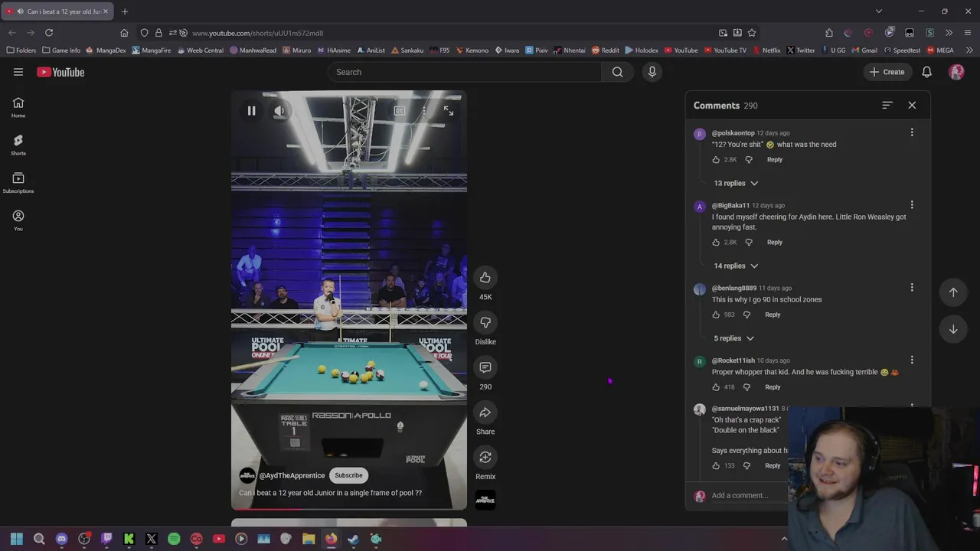Enter fullscreen for the Short
This screenshot has height=551, width=980.
(449, 111)
